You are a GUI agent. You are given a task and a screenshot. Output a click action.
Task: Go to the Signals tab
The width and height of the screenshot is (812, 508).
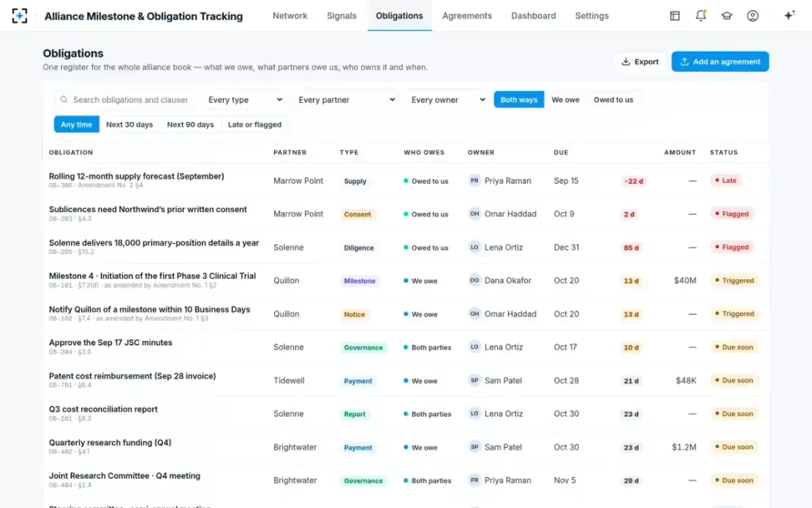(342, 16)
